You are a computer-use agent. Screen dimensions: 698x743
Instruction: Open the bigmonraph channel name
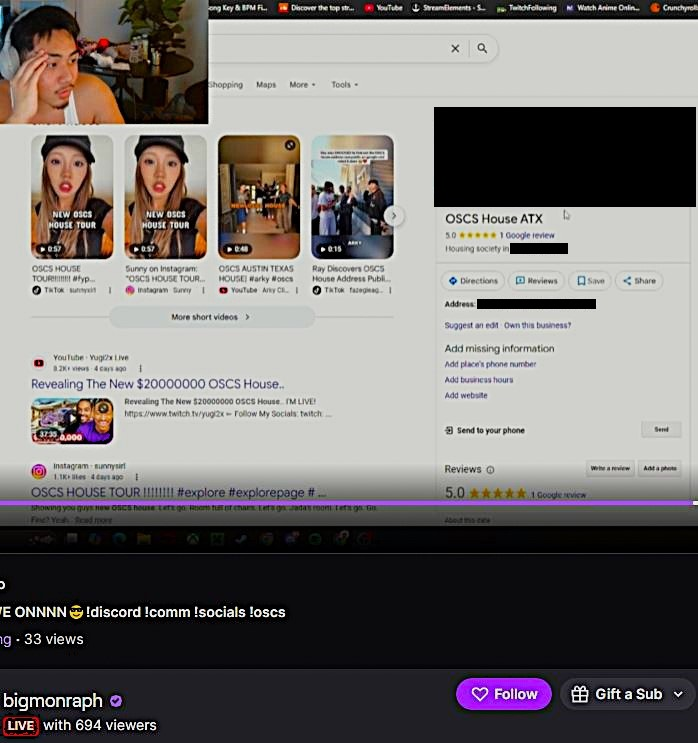53,700
